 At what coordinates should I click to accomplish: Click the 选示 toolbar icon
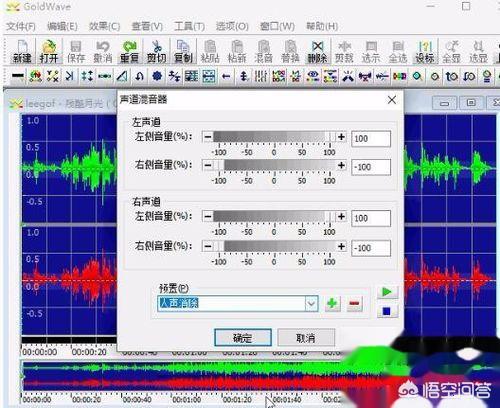click(371, 52)
